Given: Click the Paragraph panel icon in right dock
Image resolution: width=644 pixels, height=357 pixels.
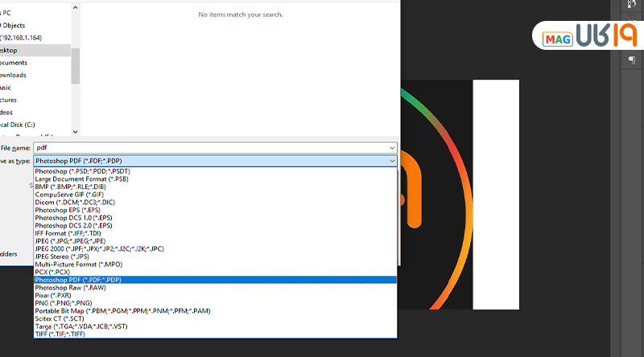Looking at the screenshot, I should point(631,60).
